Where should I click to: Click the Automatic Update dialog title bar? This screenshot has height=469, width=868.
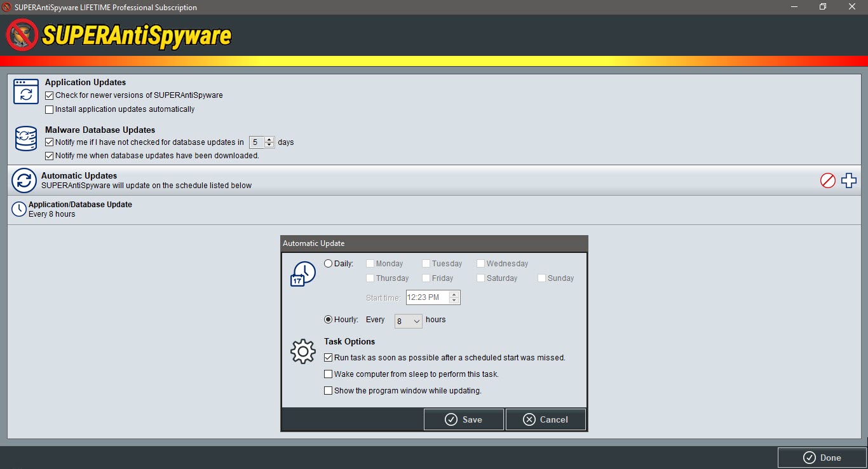pos(434,243)
